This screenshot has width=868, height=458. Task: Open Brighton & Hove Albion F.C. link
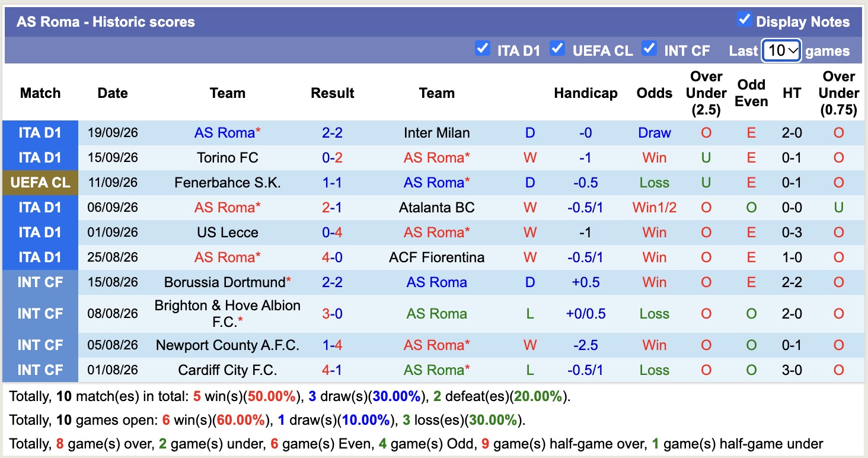(227, 314)
